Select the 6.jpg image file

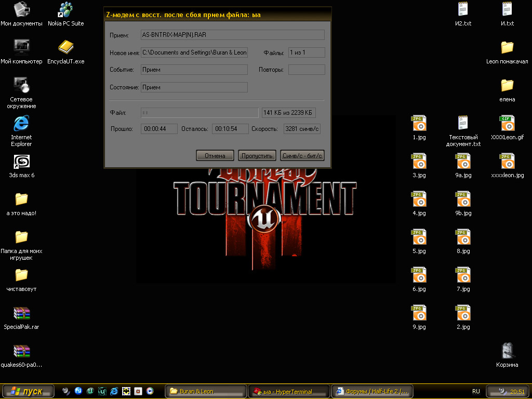[419, 280]
